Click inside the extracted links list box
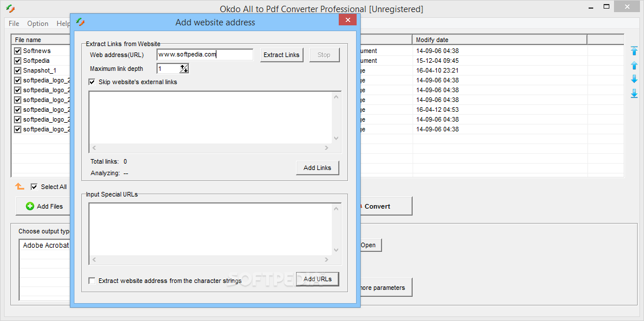The height and width of the screenshot is (321, 644). click(x=210, y=117)
